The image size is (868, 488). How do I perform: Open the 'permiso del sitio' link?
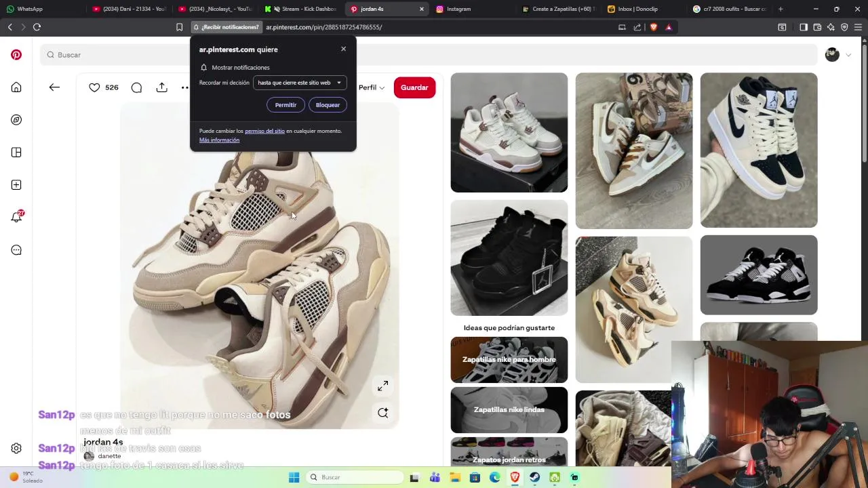click(x=264, y=131)
